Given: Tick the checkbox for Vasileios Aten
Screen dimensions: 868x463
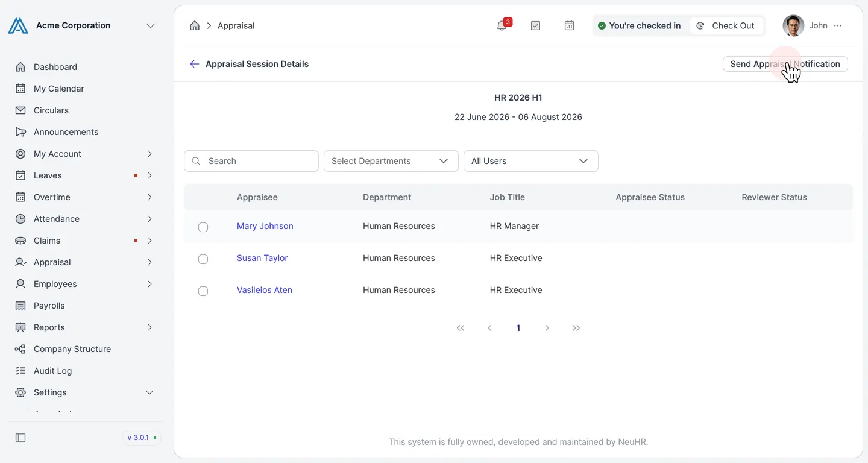Looking at the screenshot, I should tap(203, 291).
